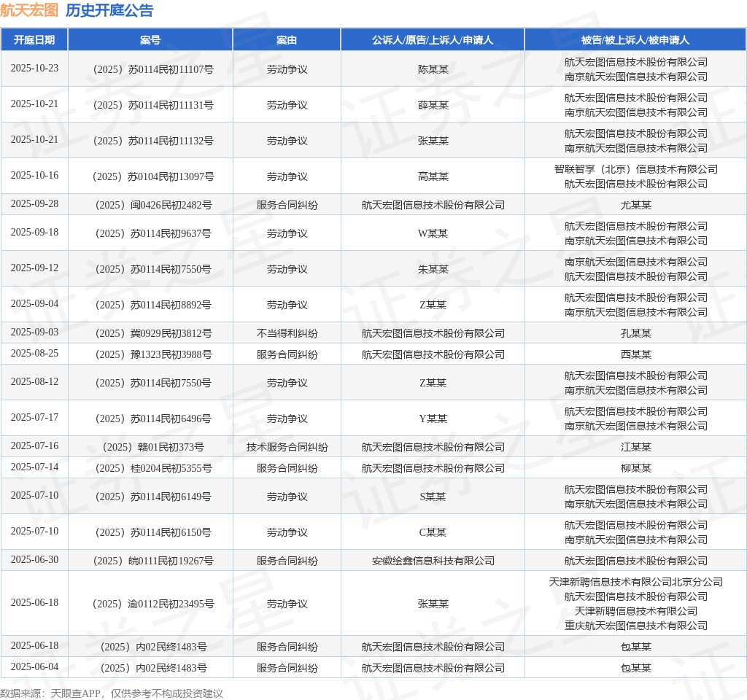Click date cell 2025-09-12
This screenshot has width=747, height=700.
[34, 268]
